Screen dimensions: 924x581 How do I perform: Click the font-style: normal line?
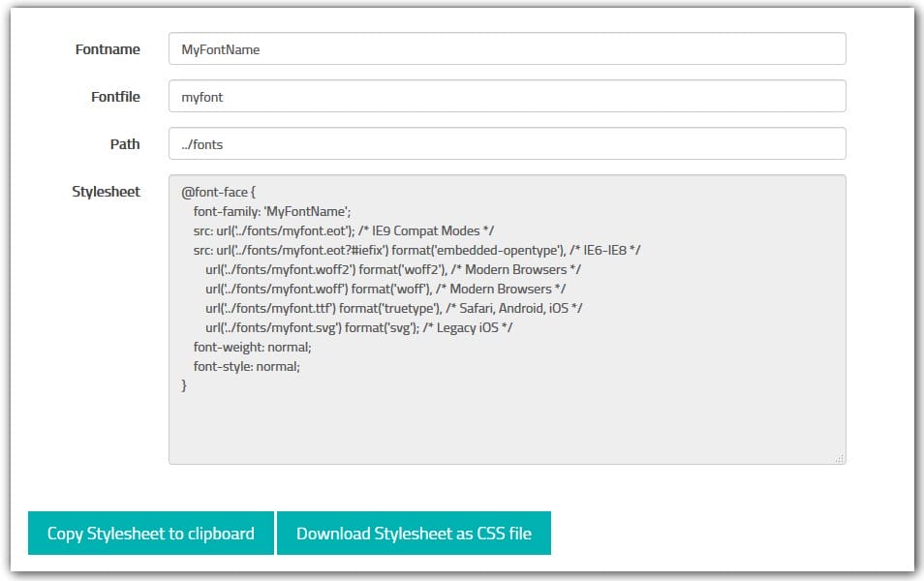pyautogui.click(x=247, y=366)
